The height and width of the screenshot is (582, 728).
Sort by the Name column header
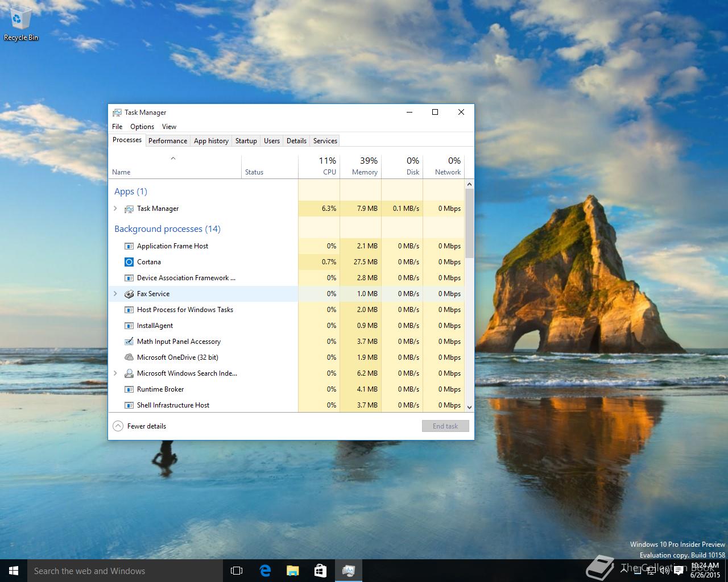(175, 166)
